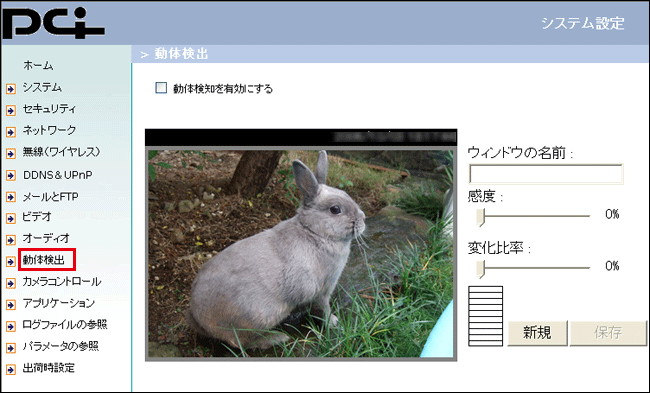Click the 保存 button

click(608, 332)
